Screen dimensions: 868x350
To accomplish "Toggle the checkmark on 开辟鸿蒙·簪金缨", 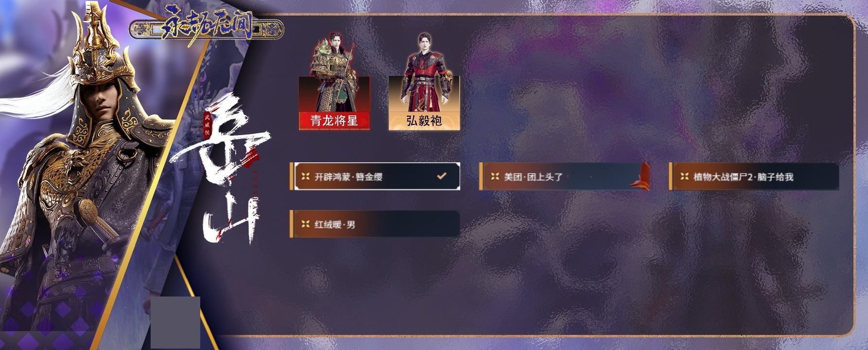I will pyautogui.click(x=442, y=176).
